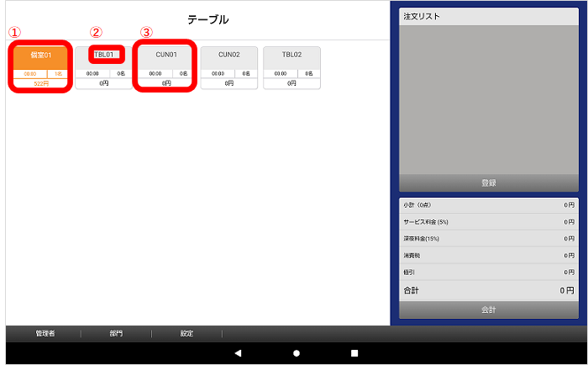
Task: Click the 消費税 tax row
Action: coord(488,255)
